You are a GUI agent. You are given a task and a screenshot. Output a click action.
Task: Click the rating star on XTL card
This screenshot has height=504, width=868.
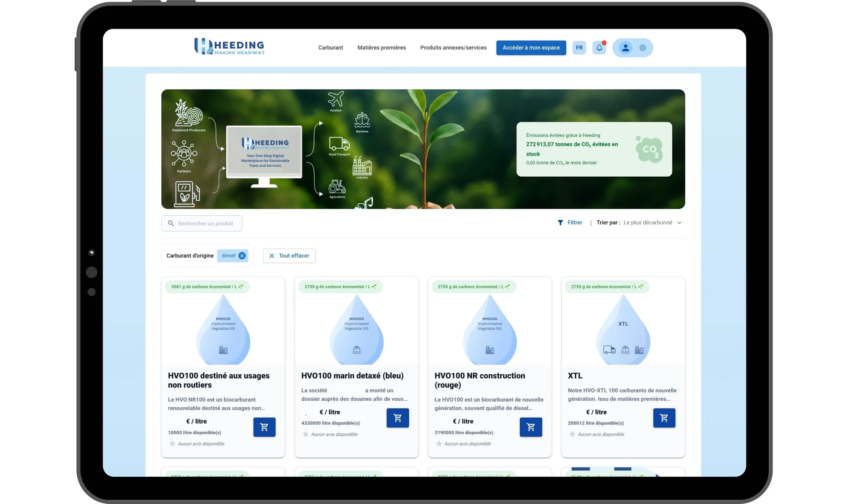point(572,434)
